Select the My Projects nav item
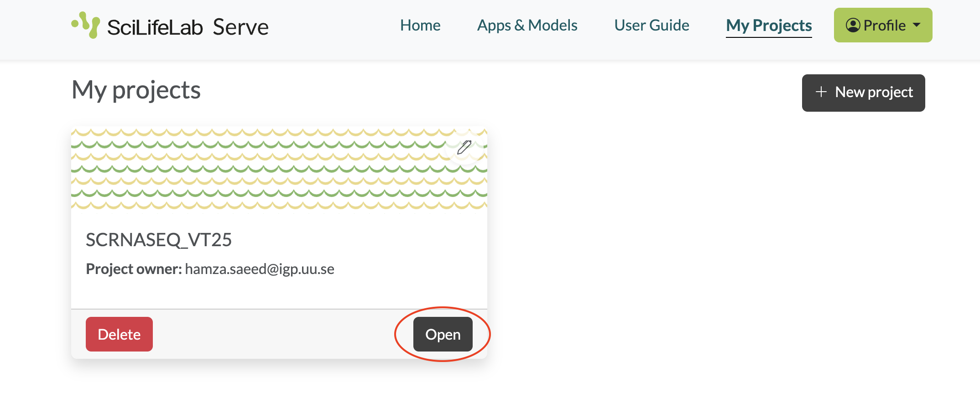980x393 pixels. [x=769, y=25]
